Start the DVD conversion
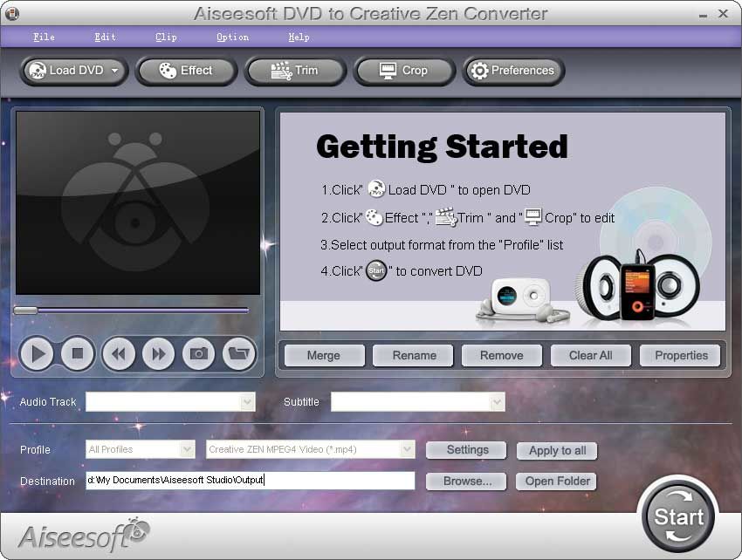The height and width of the screenshot is (560, 742). tap(678, 516)
